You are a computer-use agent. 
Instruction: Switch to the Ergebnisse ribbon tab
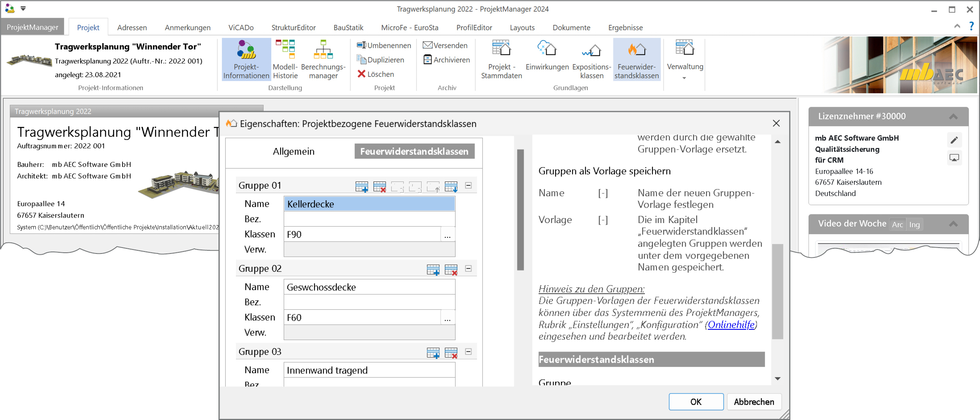point(625,27)
